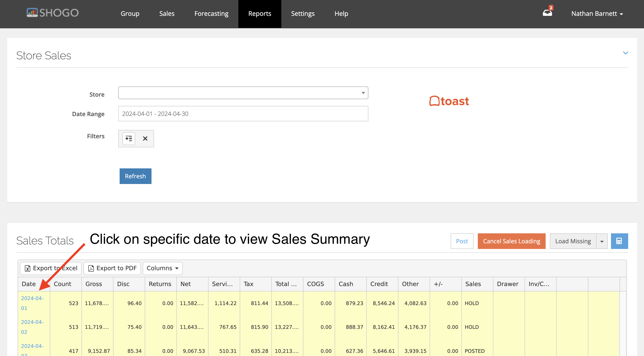Image resolution: width=644 pixels, height=356 pixels.
Task: Open the Nathan Barnett account menu
Action: pos(598,14)
